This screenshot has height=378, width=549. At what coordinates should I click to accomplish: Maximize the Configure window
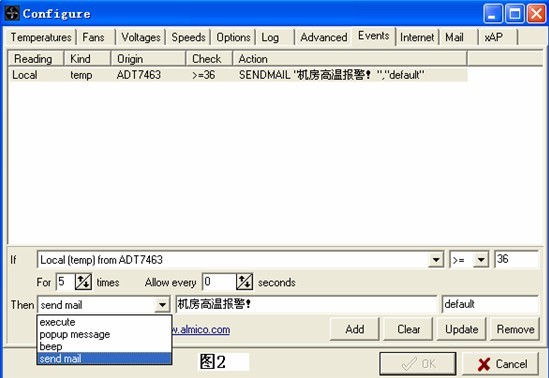515,14
